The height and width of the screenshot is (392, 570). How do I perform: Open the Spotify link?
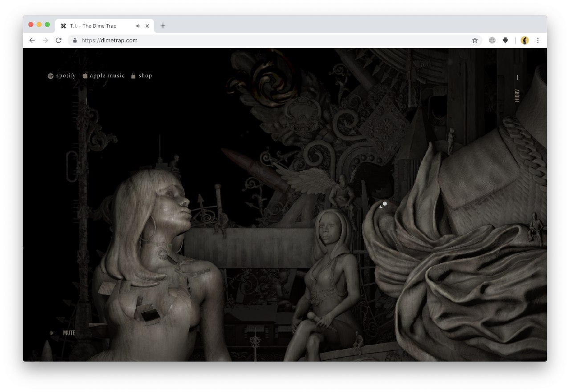pos(61,76)
